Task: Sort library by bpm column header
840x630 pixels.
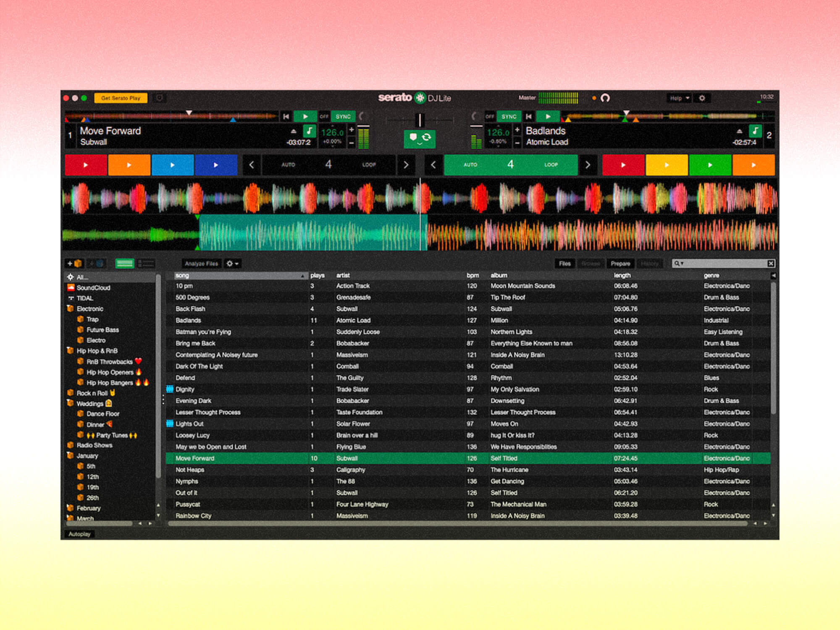Action: (x=472, y=276)
